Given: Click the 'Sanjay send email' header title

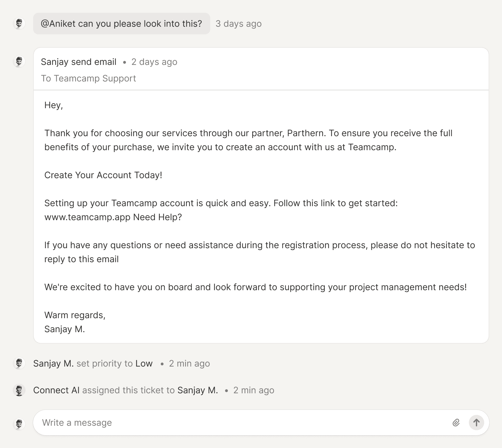Looking at the screenshot, I should tap(79, 62).
